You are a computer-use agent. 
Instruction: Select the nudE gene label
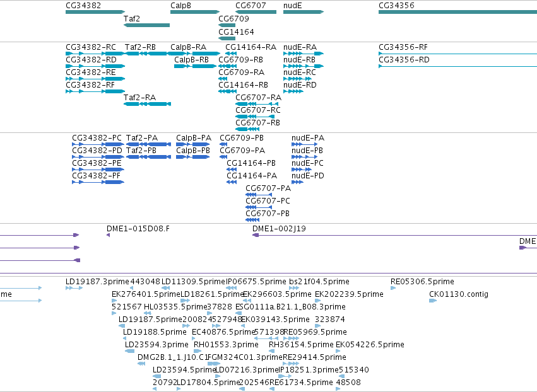(x=292, y=6)
